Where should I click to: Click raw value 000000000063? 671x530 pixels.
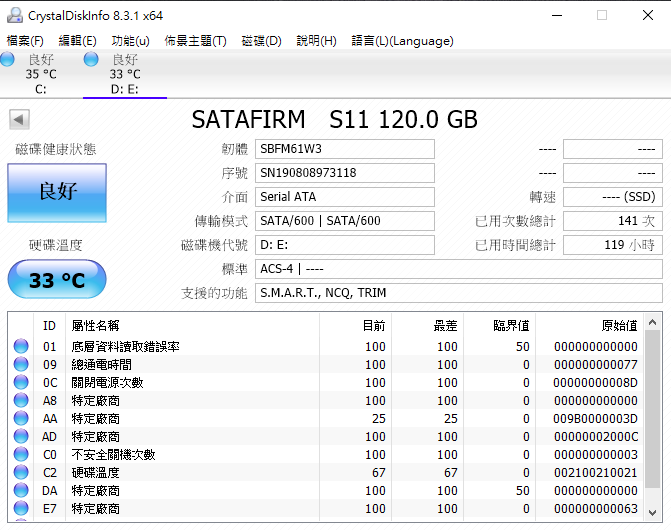tap(595, 508)
